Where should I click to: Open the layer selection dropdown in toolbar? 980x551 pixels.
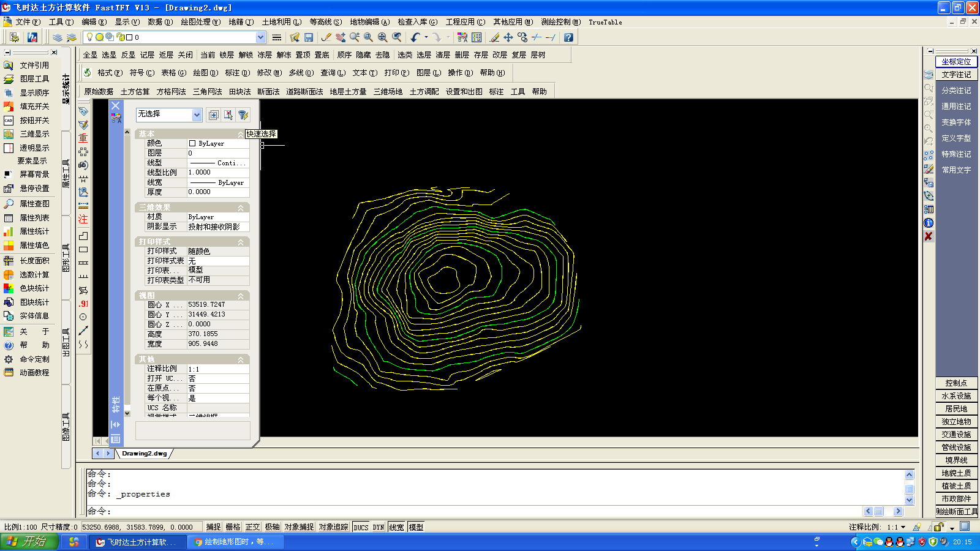260,37
